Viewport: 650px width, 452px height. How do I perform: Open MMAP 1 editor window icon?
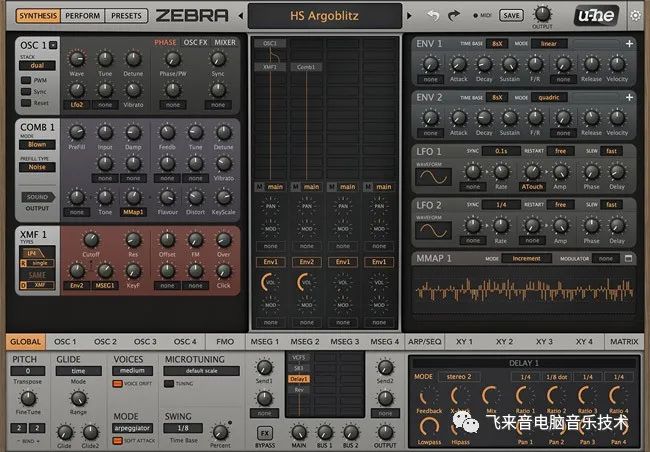point(628,258)
